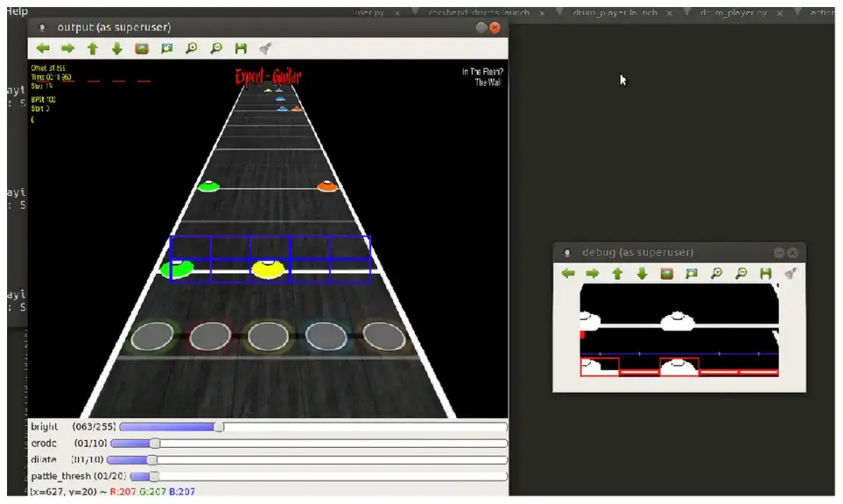Open the Help menu
This screenshot has width=843, height=504.
point(17,11)
